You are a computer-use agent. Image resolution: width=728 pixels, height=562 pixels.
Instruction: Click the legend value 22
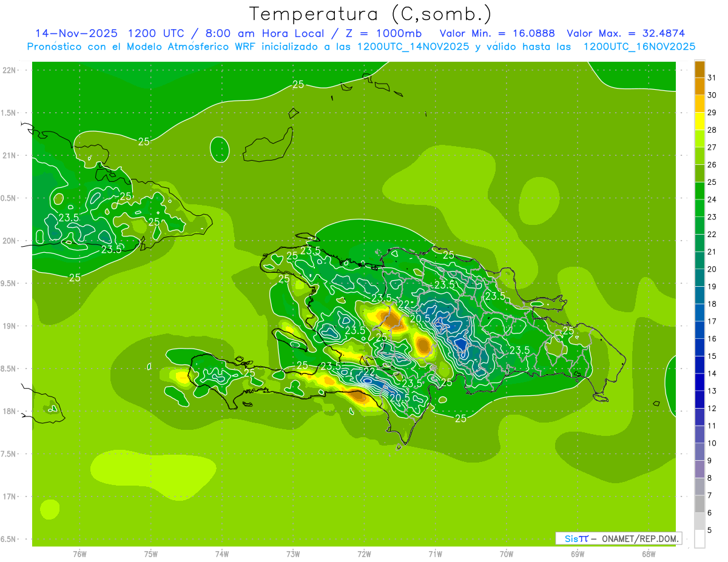pos(712,234)
